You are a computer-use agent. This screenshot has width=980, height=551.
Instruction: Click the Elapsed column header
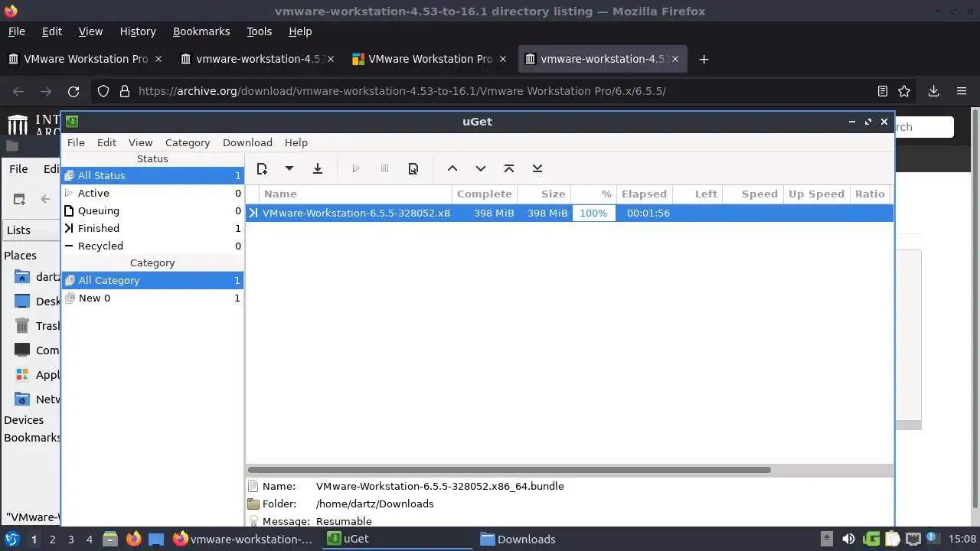644,194
